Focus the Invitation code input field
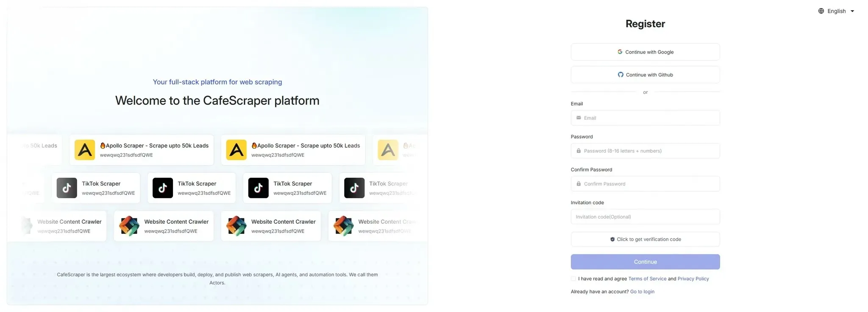The height and width of the screenshot is (312, 868). click(645, 217)
